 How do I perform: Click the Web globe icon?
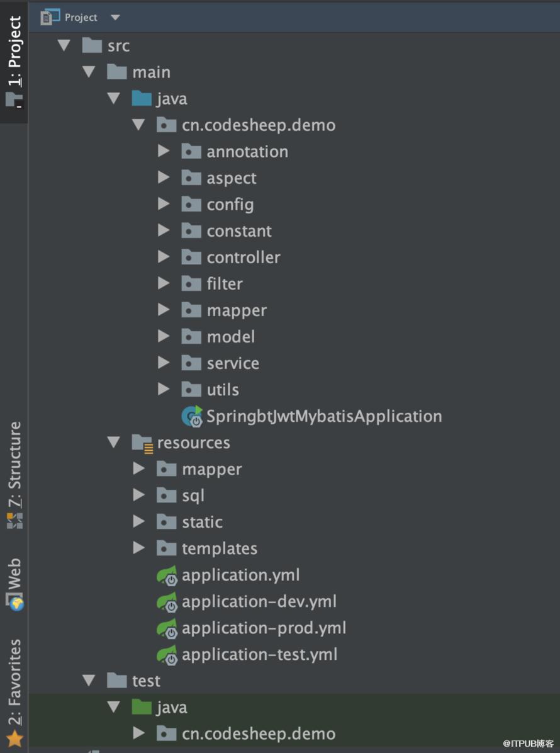point(15,601)
